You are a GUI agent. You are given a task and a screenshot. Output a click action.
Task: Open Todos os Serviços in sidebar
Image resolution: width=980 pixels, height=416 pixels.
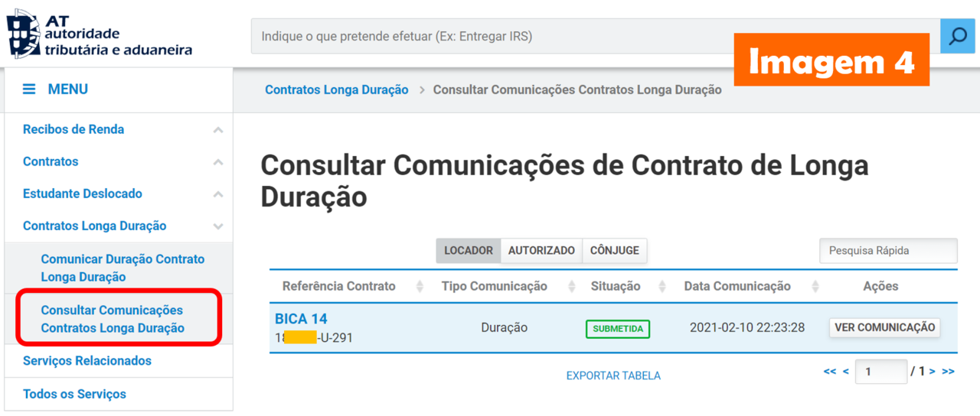74,395
